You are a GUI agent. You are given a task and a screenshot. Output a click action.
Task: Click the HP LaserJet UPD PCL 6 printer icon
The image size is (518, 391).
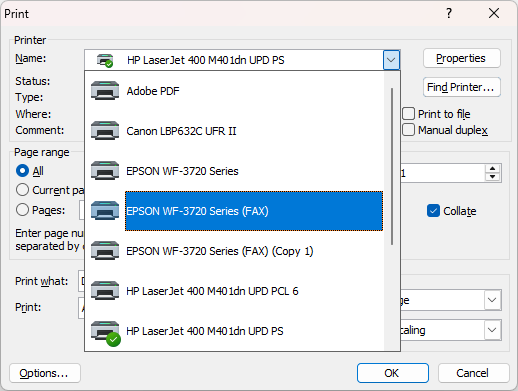[105, 291]
